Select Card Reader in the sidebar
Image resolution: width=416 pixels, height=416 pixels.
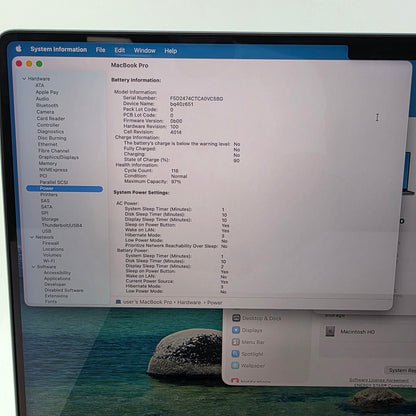51,118
